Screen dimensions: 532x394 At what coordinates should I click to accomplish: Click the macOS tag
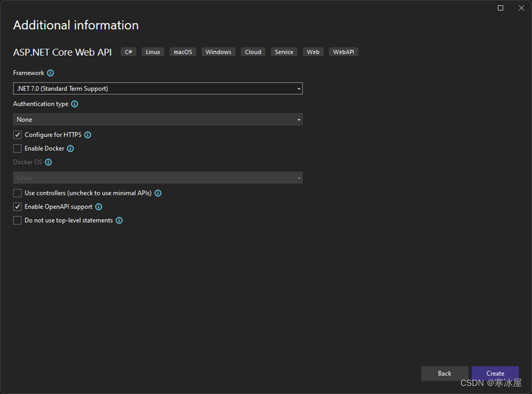point(183,52)
